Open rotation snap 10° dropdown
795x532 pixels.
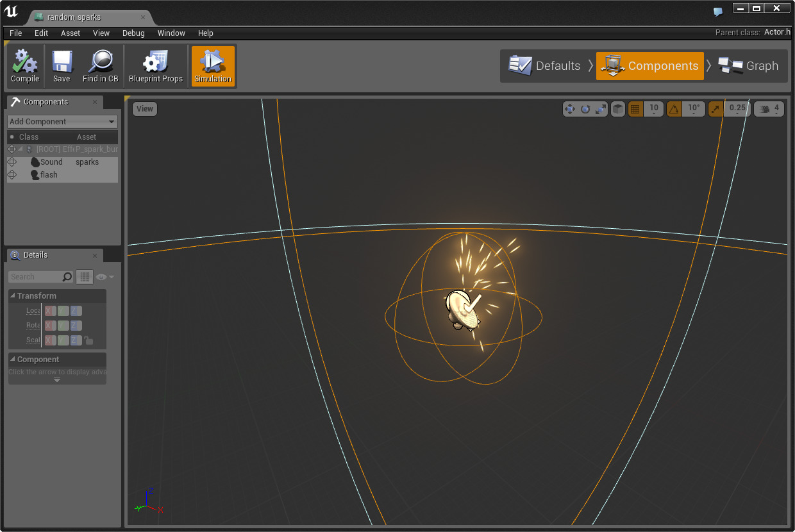(694, 109)
